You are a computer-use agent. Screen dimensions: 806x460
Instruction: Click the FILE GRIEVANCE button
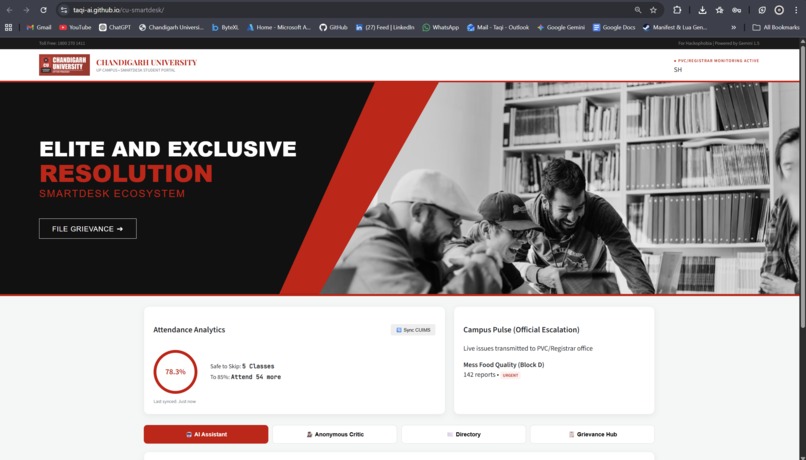(x=88, y=229)
